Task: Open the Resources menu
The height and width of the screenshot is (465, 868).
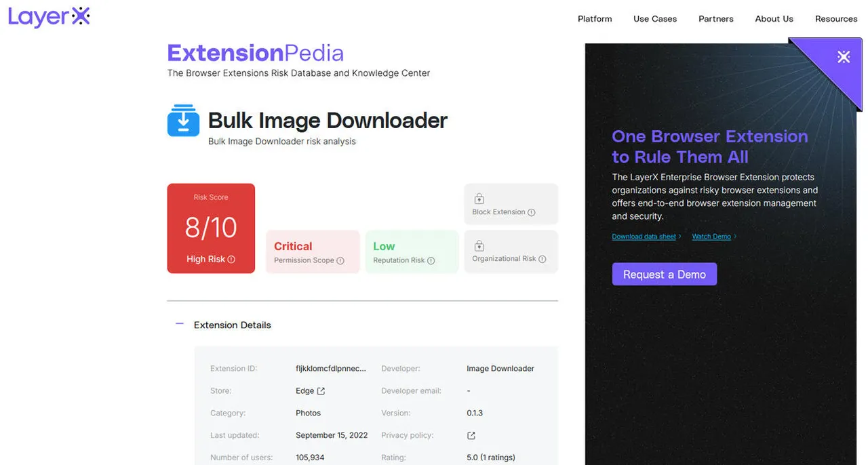Action: pyautogui.click(x=836, y=19)
